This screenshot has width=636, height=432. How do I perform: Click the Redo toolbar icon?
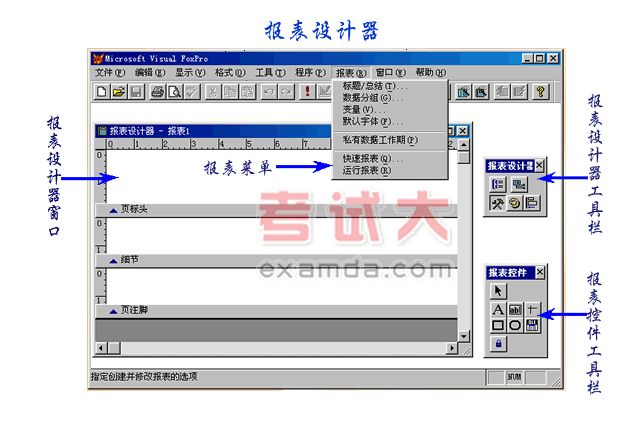286,92
